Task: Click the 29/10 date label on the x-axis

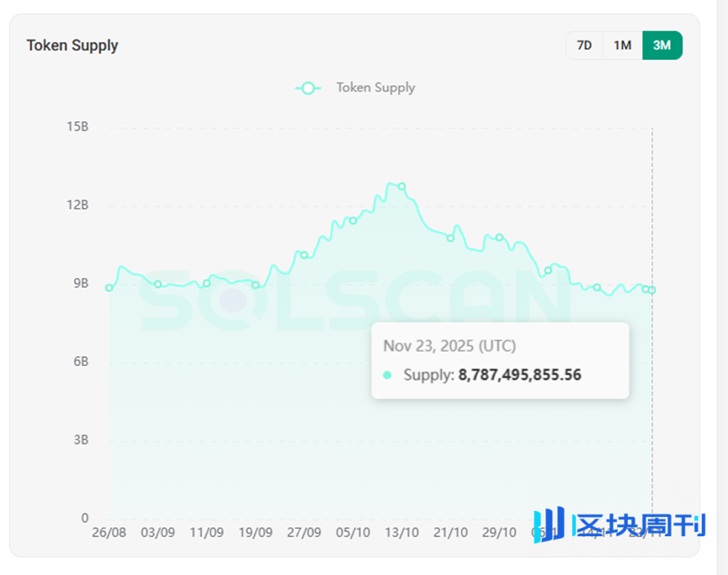Action: [x=499, y=532]
